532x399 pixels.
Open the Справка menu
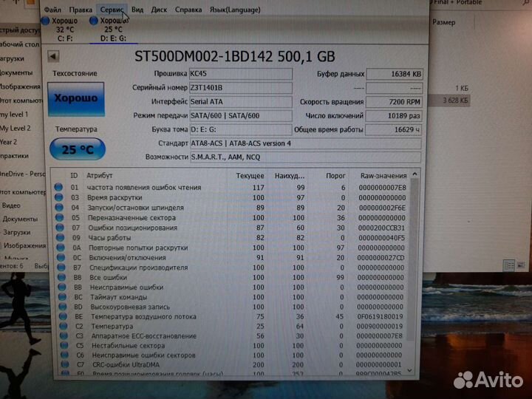(x=188, y=10)
